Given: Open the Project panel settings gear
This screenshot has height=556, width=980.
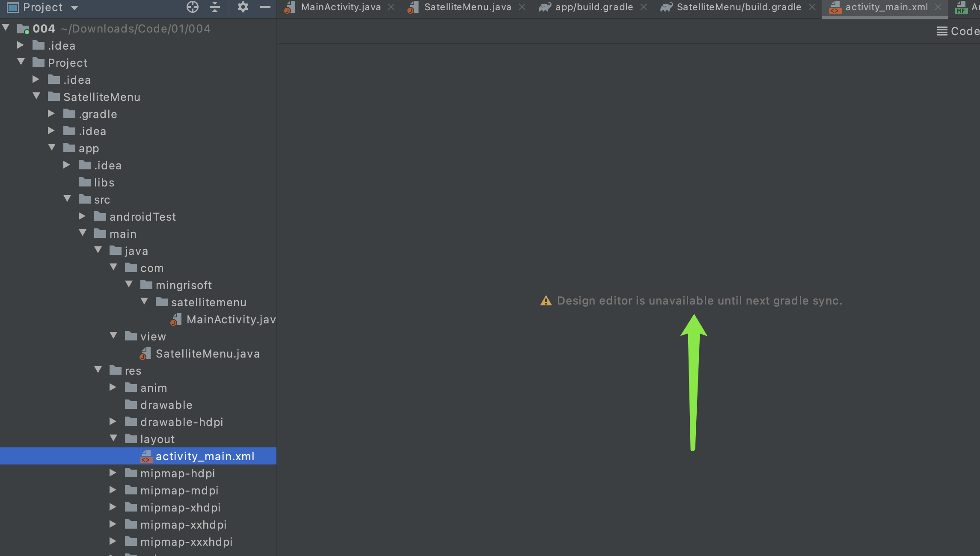Looking at the screenshot, I should coord(243,7).
